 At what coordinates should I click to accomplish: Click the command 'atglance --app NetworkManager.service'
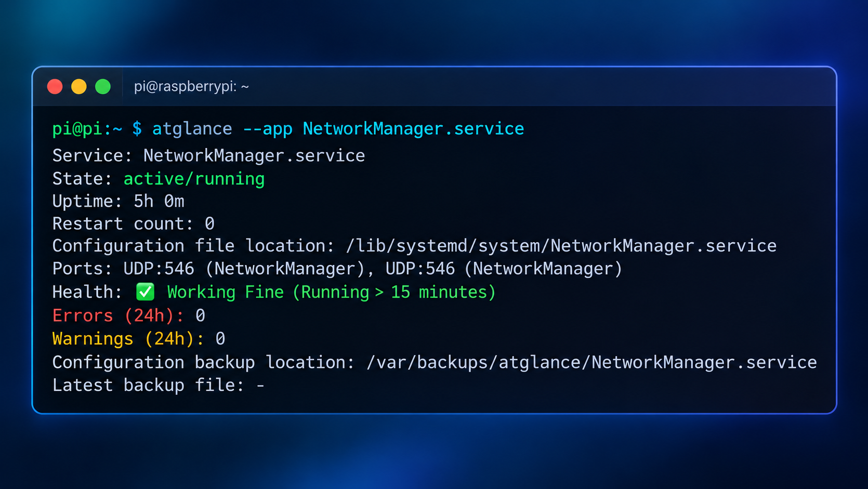tap(338, 129)
